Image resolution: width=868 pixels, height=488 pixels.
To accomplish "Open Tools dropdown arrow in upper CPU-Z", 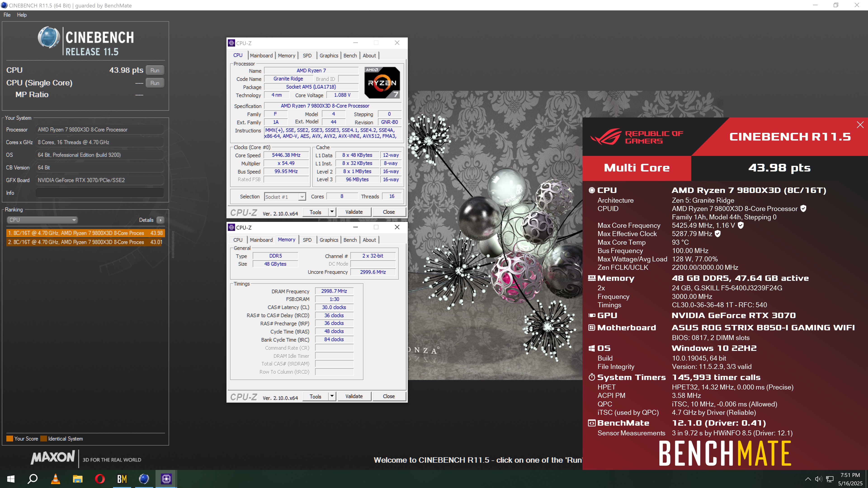I will pyautogui.click(x=332, y=212).
